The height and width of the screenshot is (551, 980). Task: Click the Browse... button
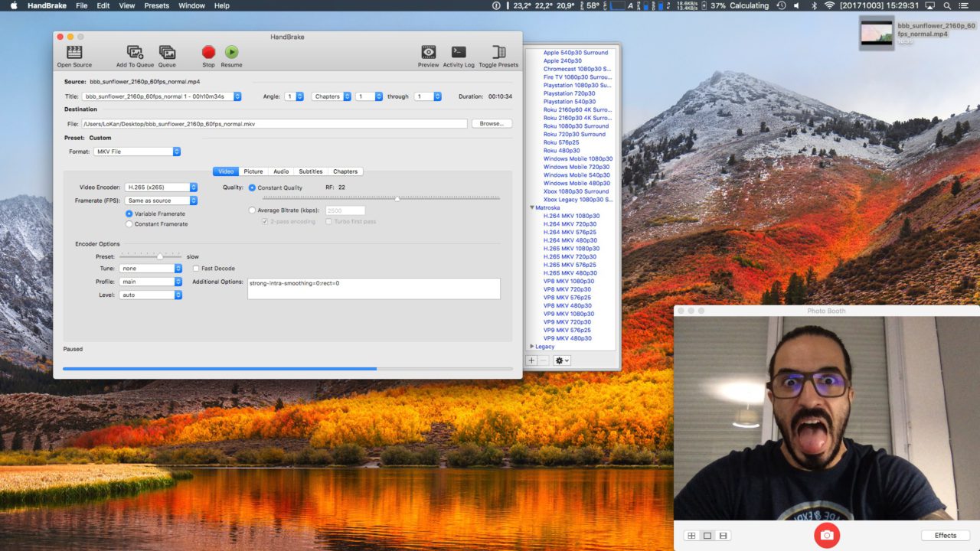[x=492, y=123]
